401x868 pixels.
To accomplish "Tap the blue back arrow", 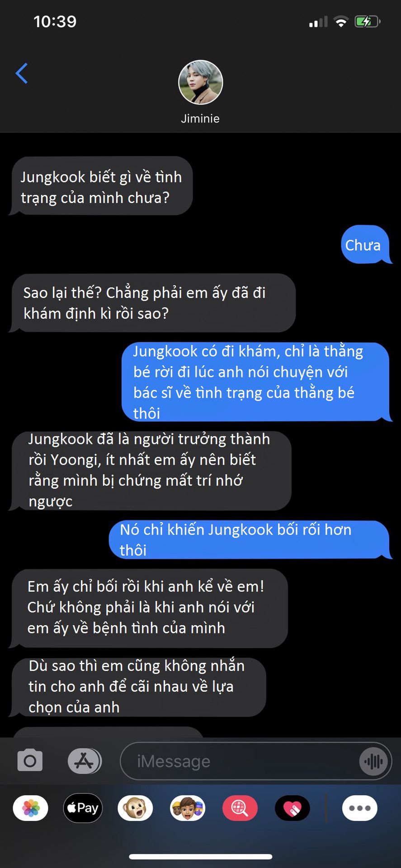I will pos(22,73).
